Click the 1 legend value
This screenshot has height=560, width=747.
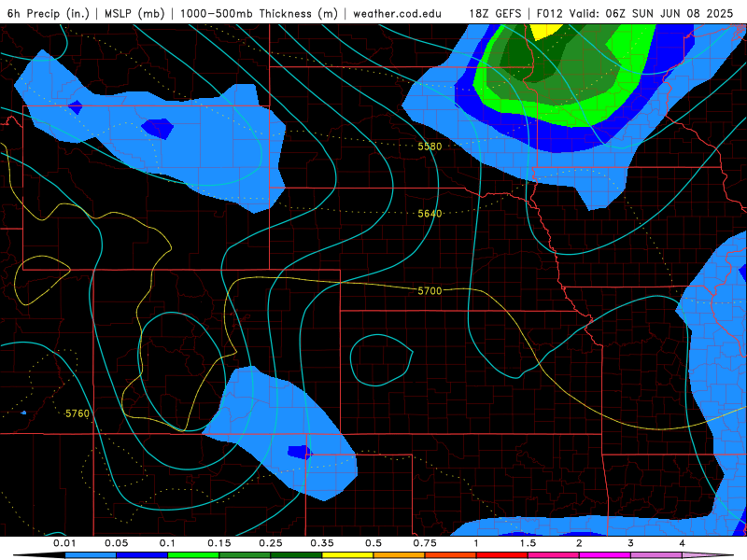click(476, 543)
